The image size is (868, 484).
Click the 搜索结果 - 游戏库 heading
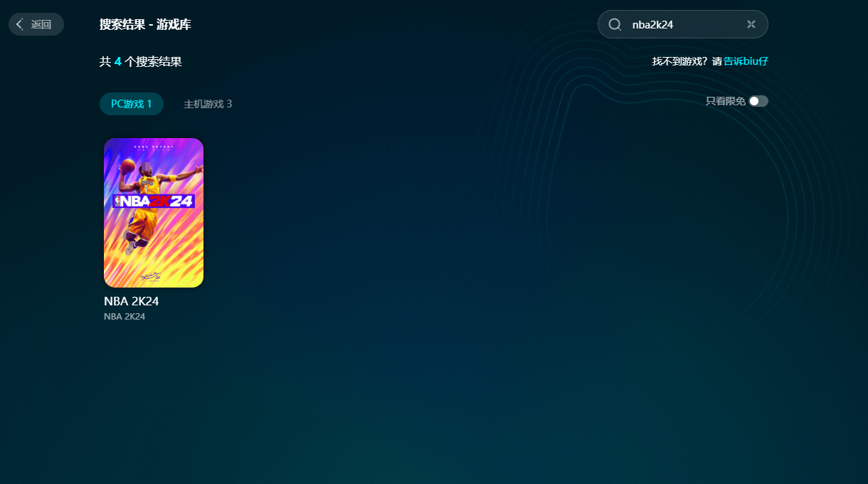pos(145,24)
